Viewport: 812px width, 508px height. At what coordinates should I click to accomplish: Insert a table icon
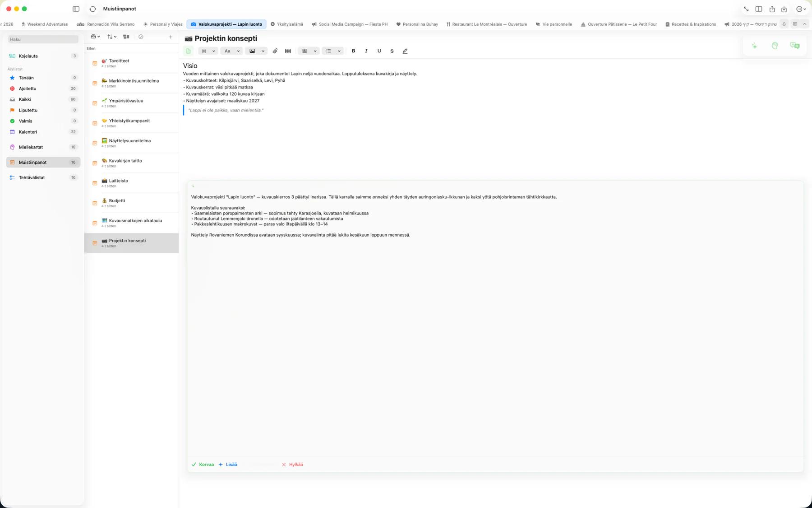pos(288,51)
